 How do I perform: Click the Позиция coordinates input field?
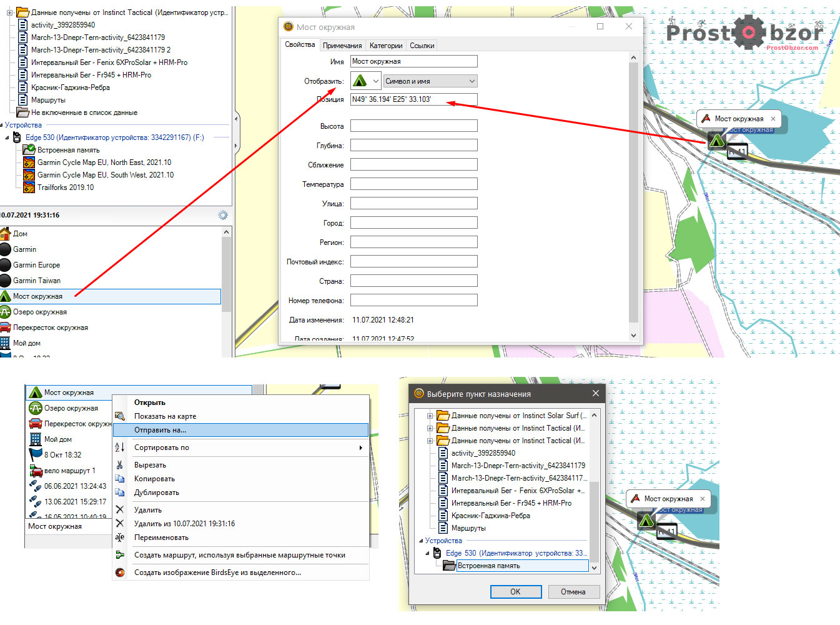click(x=413, y=99)
